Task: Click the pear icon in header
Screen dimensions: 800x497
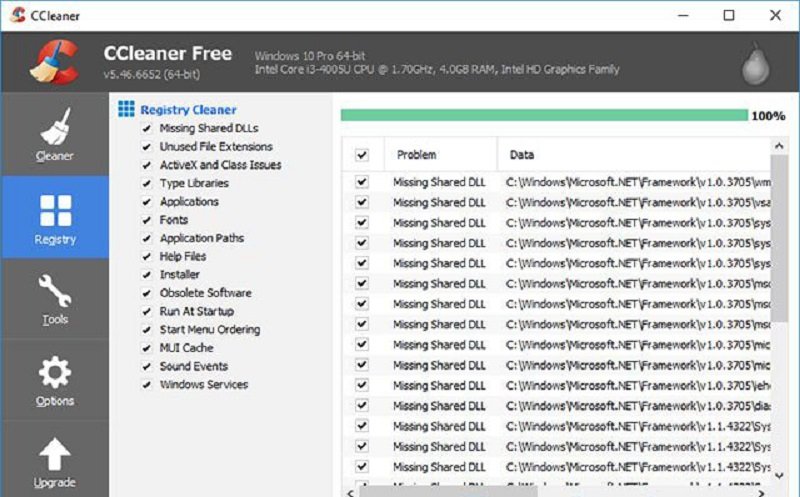Action: tap(756, 64)
